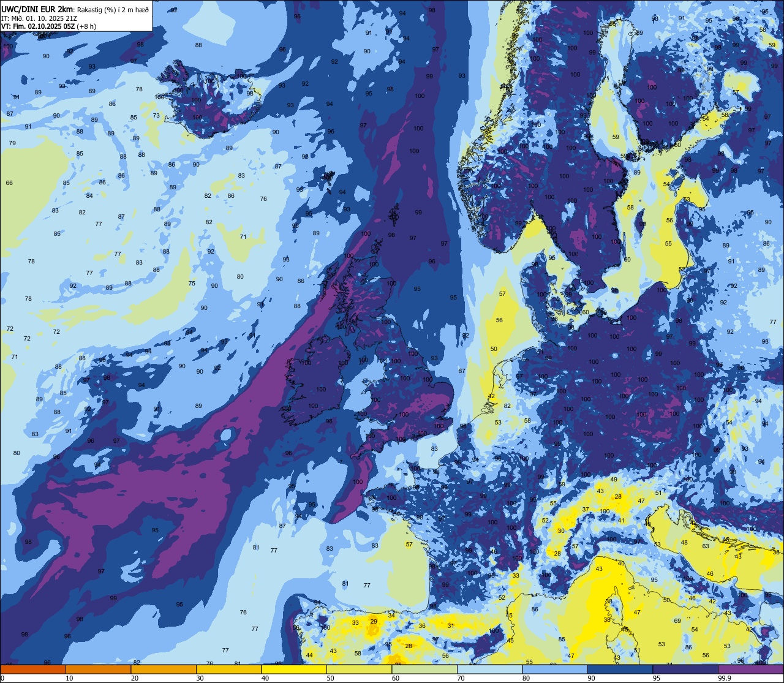This screenshot has height=683, width=784.
Task: Click the 30–40 legend color segment
Action: tap(228, 670)
